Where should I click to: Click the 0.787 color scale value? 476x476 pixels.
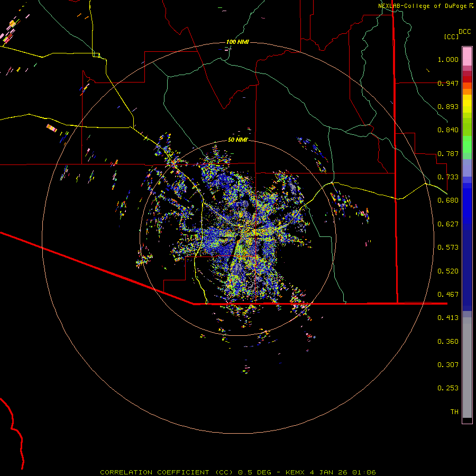tap(448, 153)
